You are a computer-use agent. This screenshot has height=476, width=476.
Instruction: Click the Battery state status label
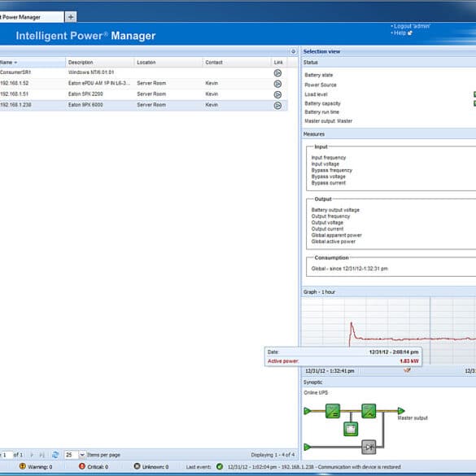point(318,75)
